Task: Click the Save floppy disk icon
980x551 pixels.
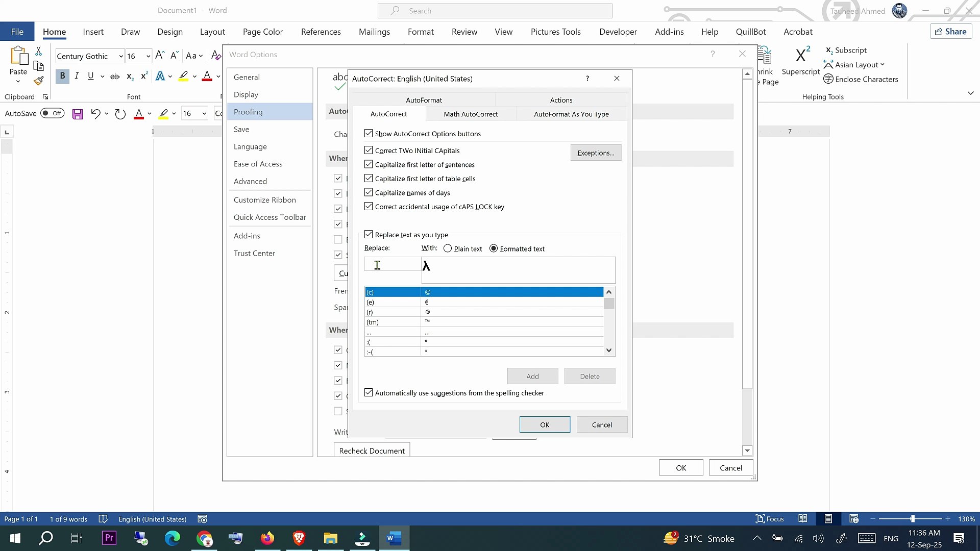Action: pos(78,114)
